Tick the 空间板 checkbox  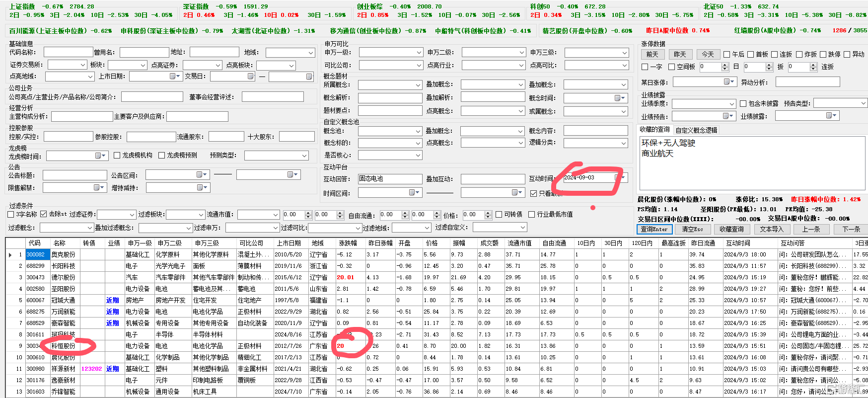(672, 67)
